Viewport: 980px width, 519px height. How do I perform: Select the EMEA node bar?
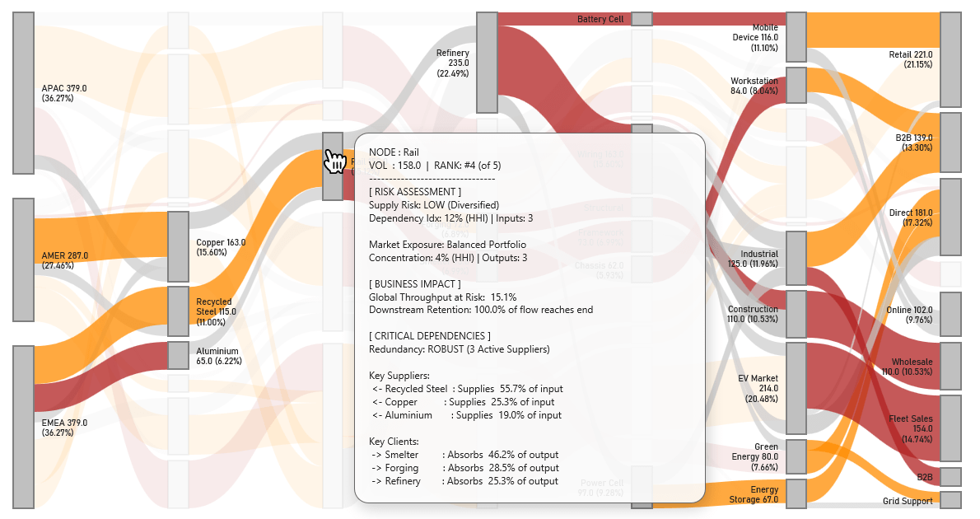click(x=24, y=427)
